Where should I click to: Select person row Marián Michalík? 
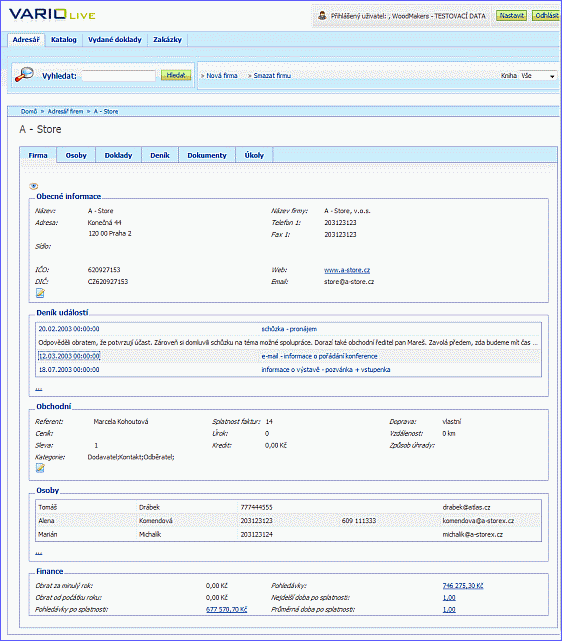click(x=289, y=534)
